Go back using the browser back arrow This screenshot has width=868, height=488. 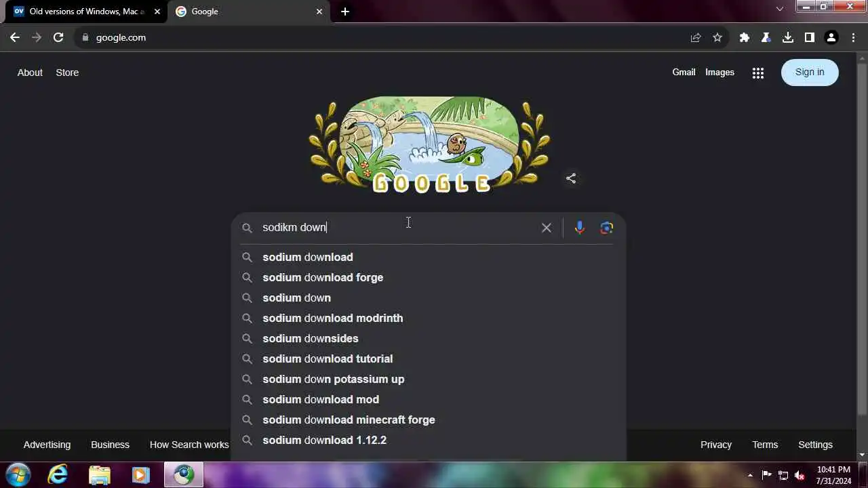(x=15, y=37)
